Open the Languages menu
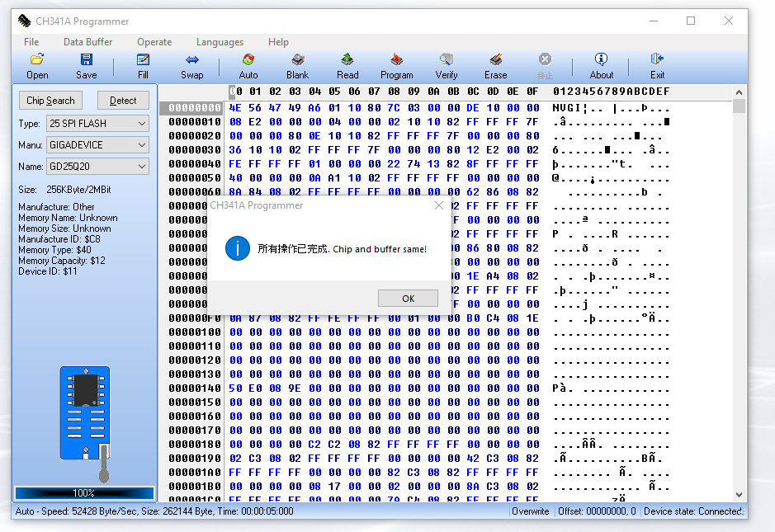775x532 pixels. (x=220, y=42)
